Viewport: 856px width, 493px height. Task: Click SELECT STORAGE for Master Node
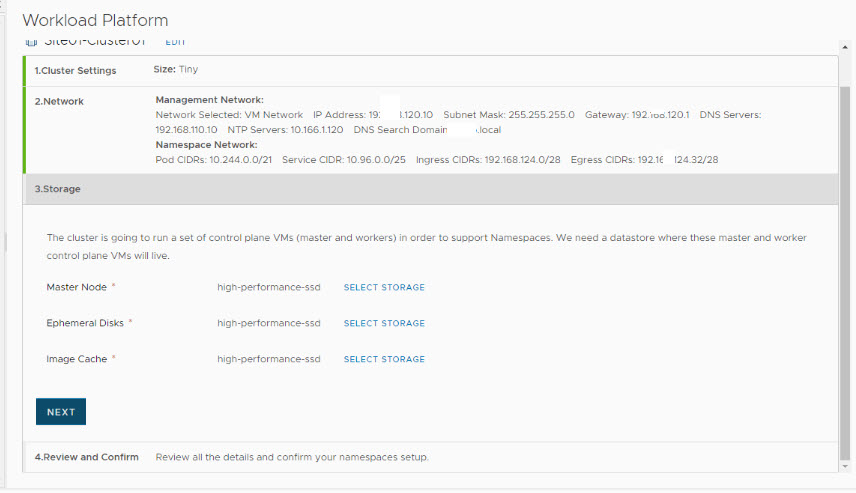[x=384, y=288]
